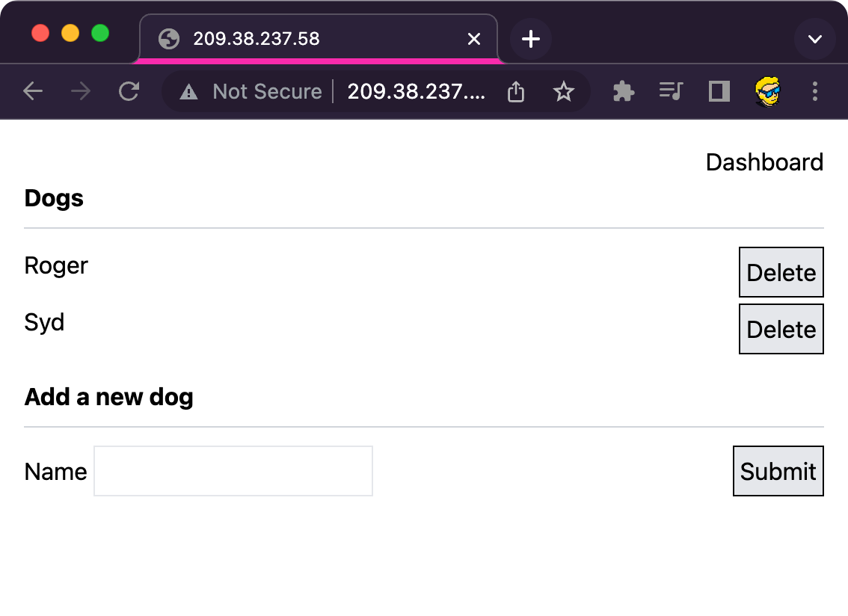Close the 209.38.237.58 tab
Viewport: 848px width, 616px height.
pos(473,39)
